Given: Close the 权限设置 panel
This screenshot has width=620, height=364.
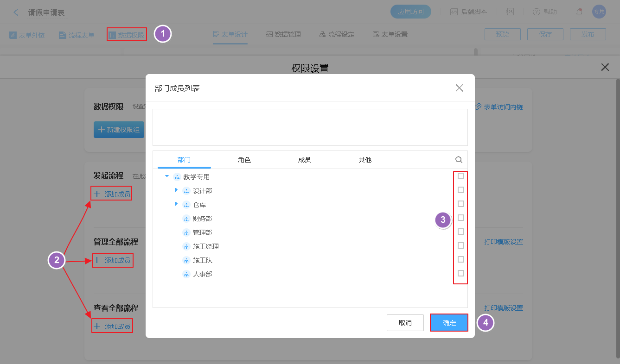Looking at the screenshot, I should tap(605, 67).
